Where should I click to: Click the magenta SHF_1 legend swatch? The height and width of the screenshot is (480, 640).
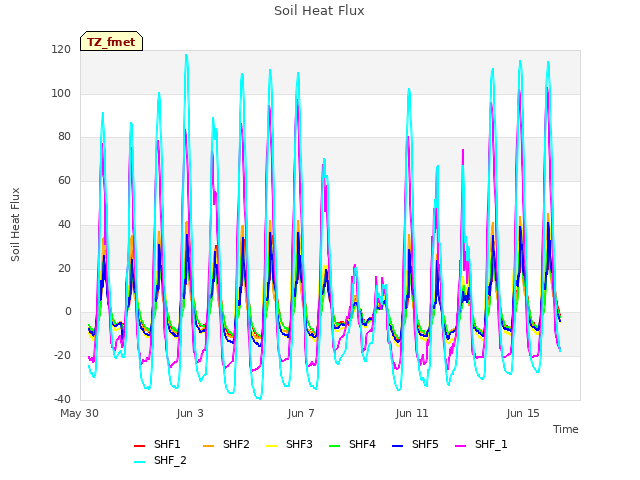pyautogui.click(x=460, y=445)
